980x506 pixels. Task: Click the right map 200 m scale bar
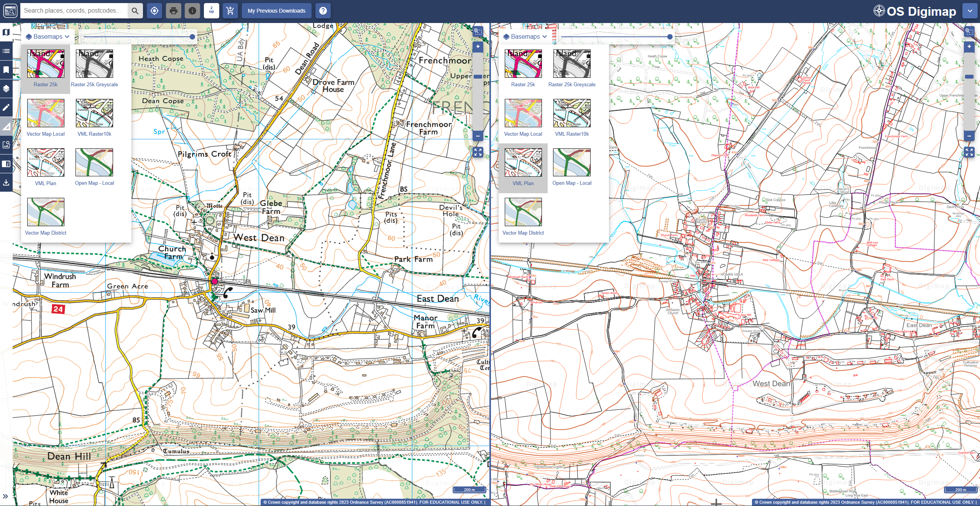961,490
